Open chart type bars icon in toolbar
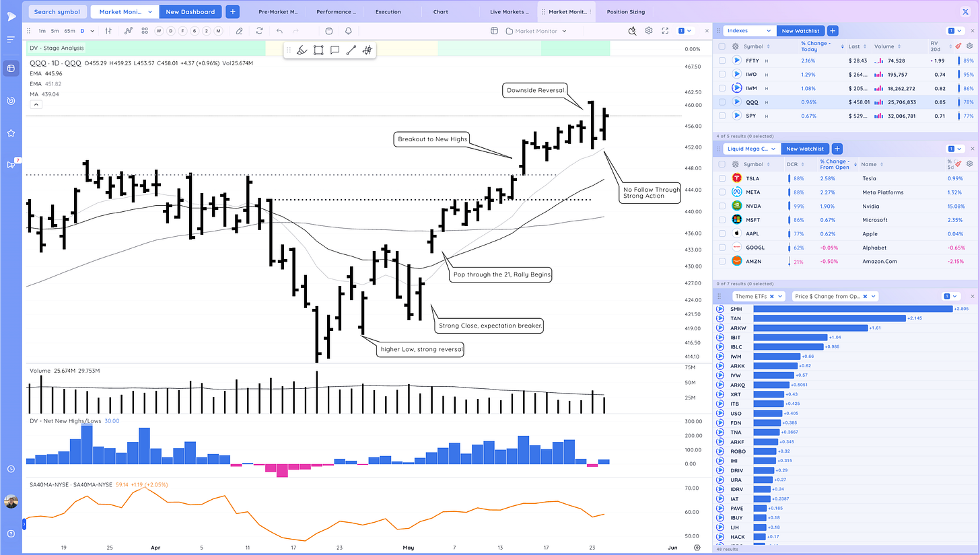Screen dimensions: 980x555 click(x=108, y=31)
